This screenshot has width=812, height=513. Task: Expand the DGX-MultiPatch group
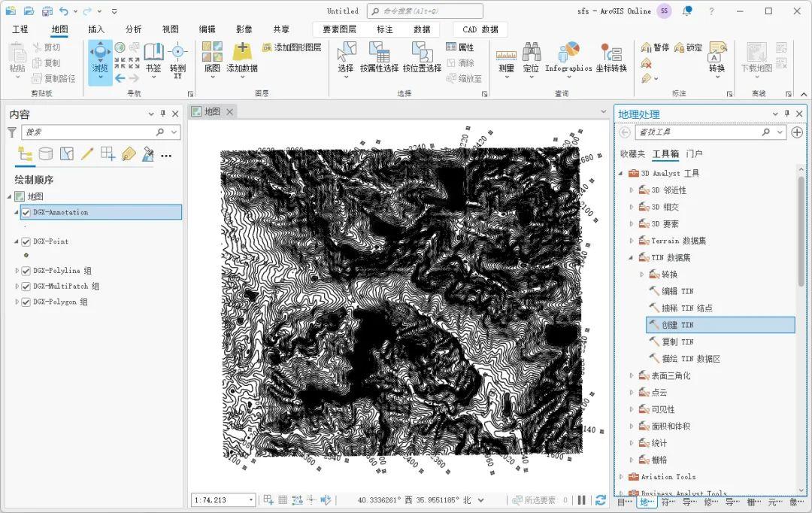[x=17, y=286]
